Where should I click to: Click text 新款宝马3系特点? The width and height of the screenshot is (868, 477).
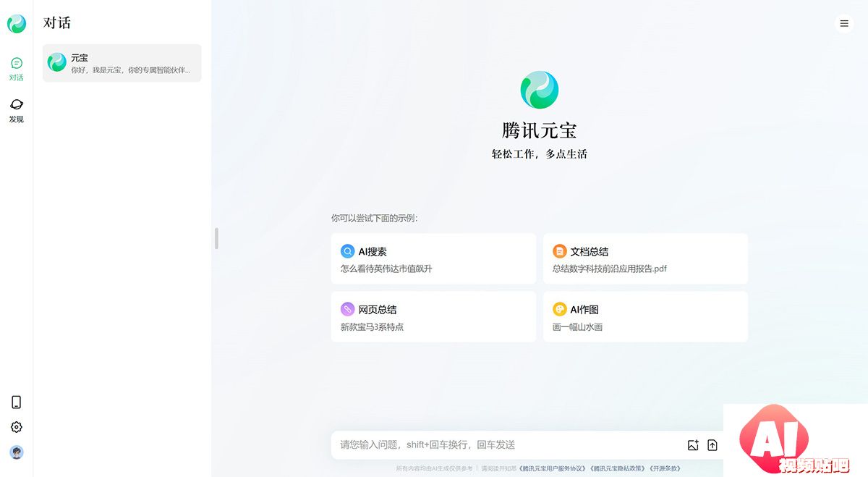[x=372, y=326]
